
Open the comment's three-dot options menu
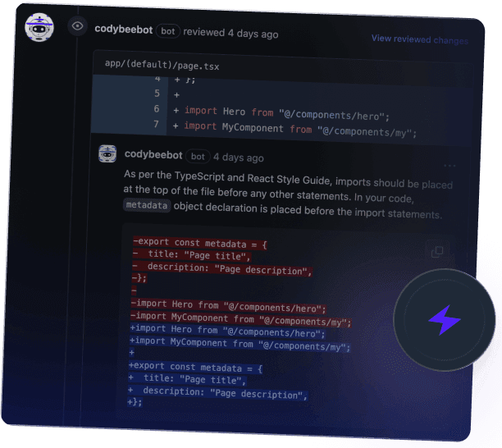click(x=449, y=165)
